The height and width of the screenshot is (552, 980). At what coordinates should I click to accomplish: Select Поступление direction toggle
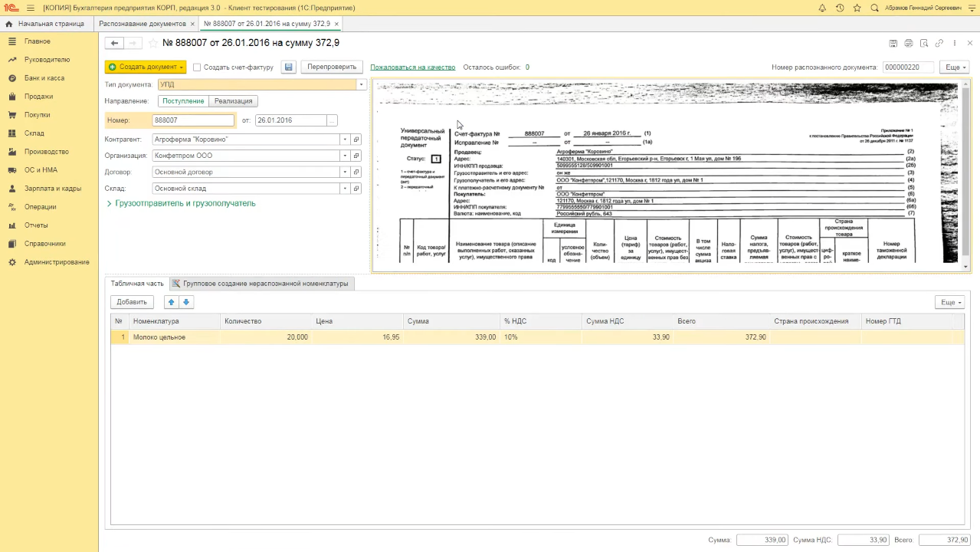183,101
